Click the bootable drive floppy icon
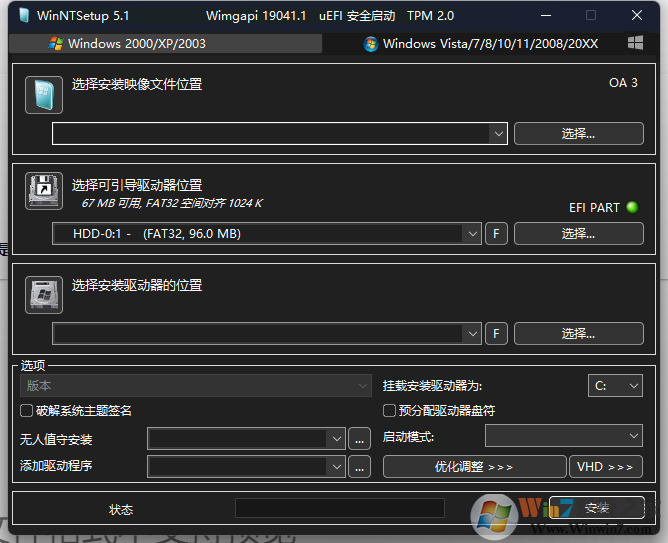Screen dimensions: 668x543 coord(44,191)
